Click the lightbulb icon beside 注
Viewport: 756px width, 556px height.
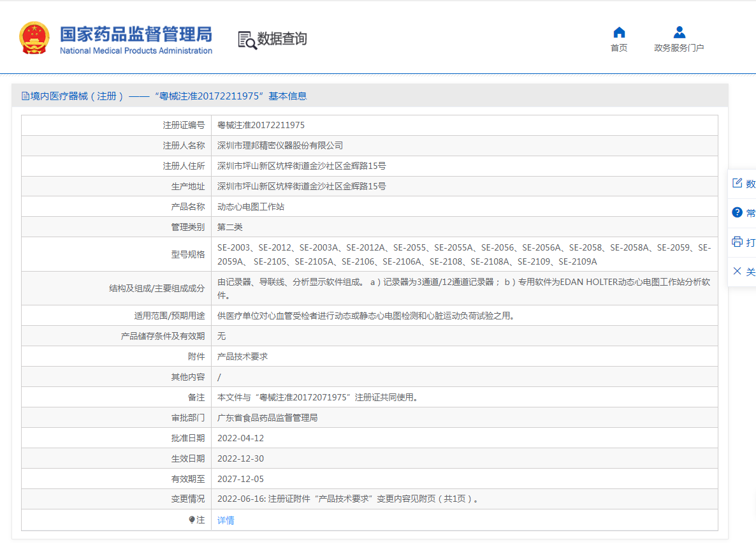[191, 520]
